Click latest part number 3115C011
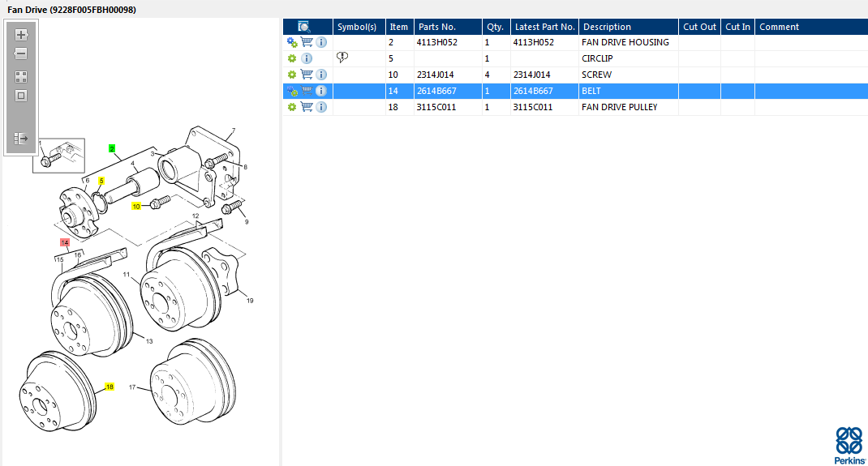The image size is (868, 466). tap(533, 107)
